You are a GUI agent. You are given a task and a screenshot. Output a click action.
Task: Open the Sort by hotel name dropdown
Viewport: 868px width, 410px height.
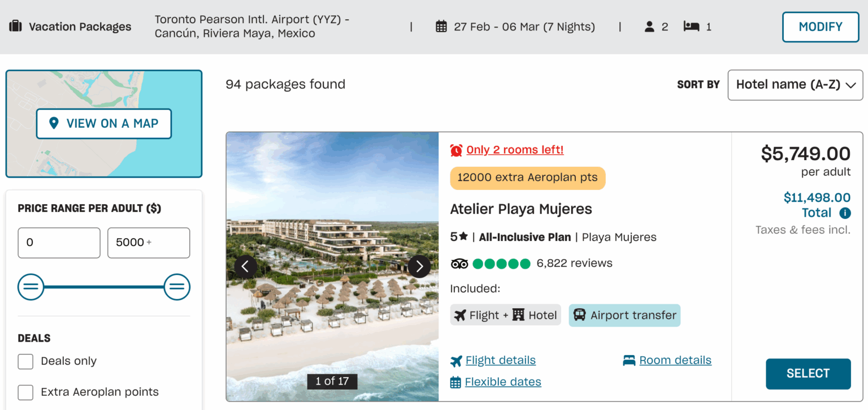pos(795,85)
